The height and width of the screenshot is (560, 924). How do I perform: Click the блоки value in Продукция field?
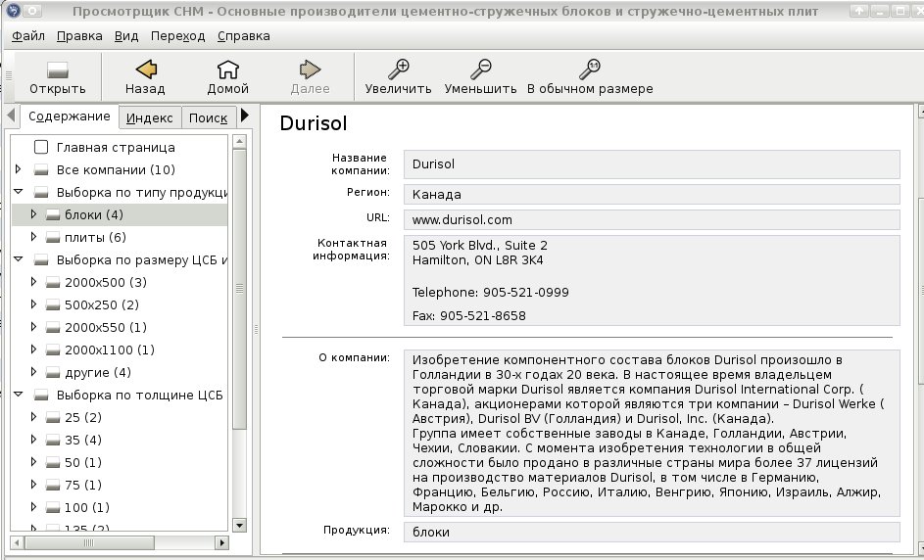tap(431, 533)
